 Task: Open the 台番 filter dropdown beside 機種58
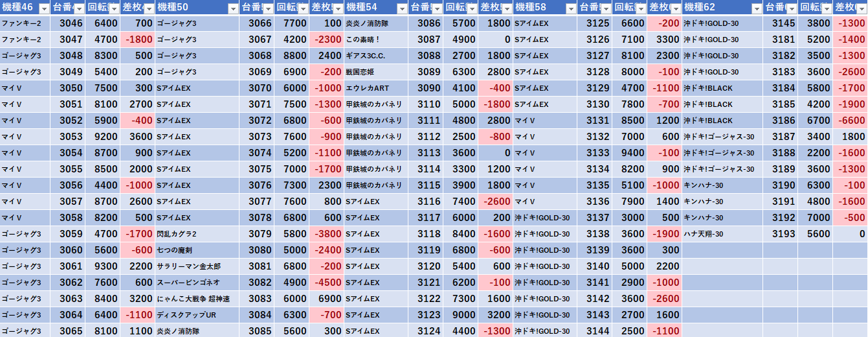pyautogui.click(x=606, y=8)
